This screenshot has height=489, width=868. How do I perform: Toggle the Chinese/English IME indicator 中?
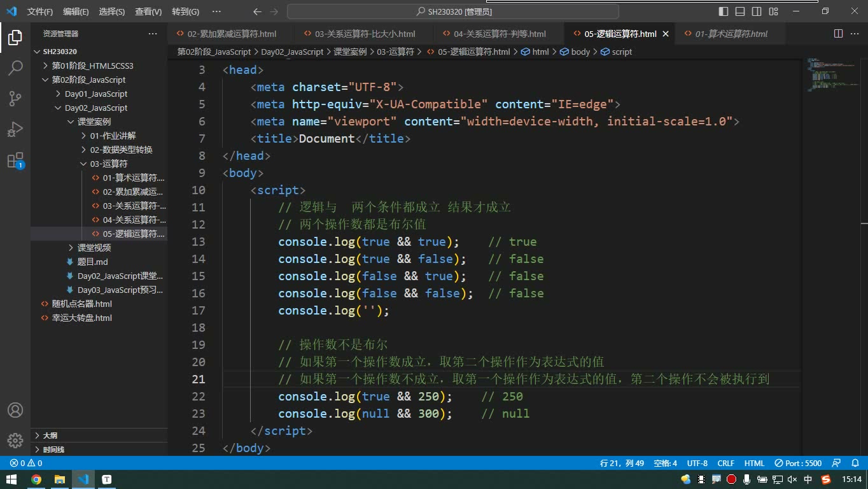[x=808, y=479]
